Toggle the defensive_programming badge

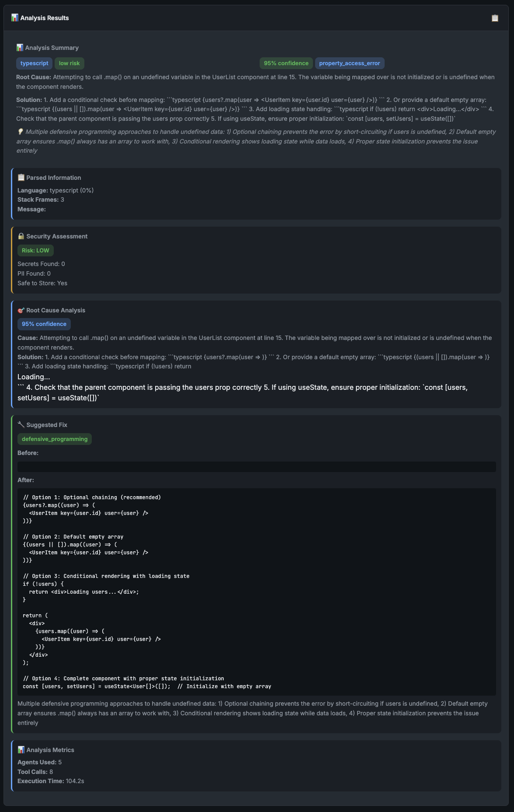tap(55, 439)
